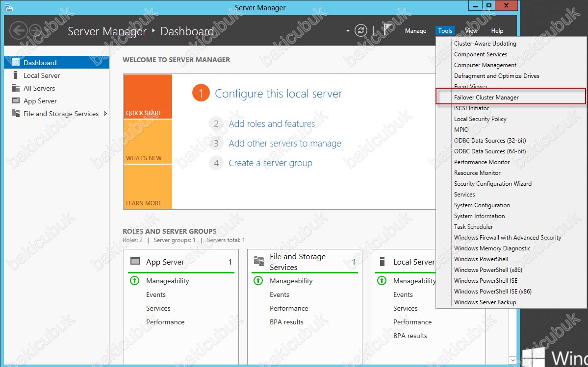Open Task Scheduler
Image resolution: width=588 pixels, height=367 pixels.
click(x=473, y=227)
